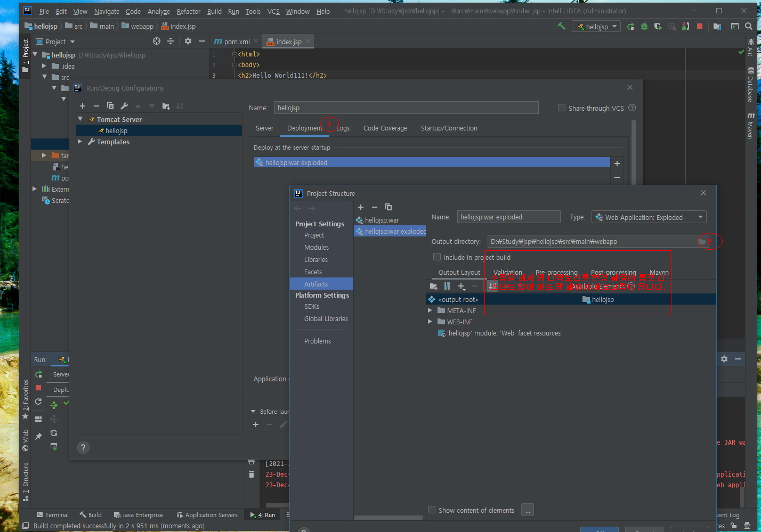Viewport: 761px width, 532px height.
Task: Expand the WEB-INF folder node
Action: point(430,322)
